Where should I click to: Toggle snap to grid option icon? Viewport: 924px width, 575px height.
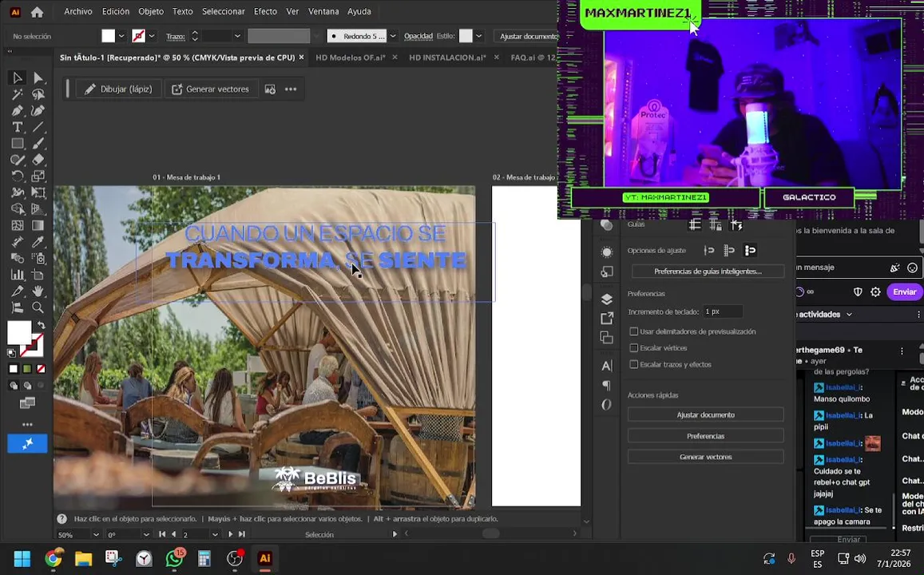click(x=729, y=251)
